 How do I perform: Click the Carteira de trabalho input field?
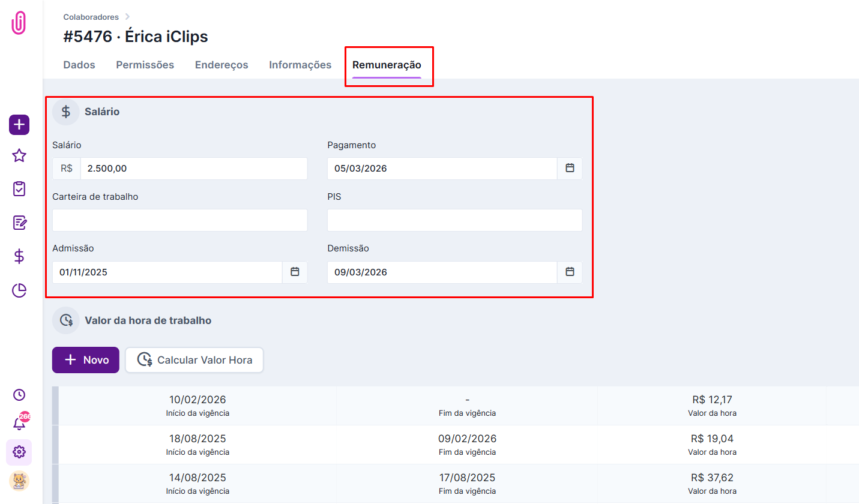coord(179,220)
